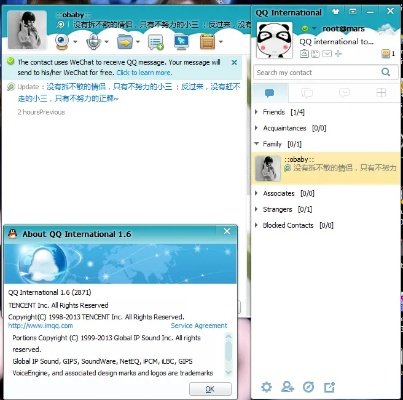Open the message box icon with count 1
The image size is (403, 400).
click(388, 53)
